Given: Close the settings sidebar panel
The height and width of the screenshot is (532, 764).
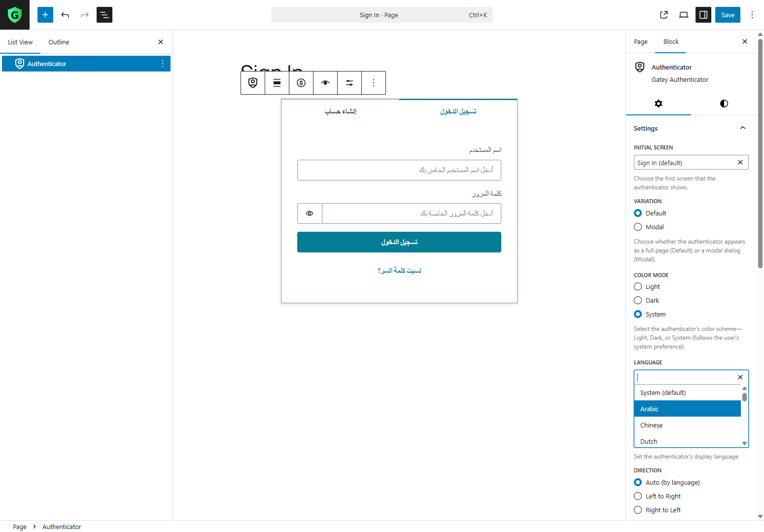Looking at the screenshot, I should pyautogui.click(x=745, y=41).
